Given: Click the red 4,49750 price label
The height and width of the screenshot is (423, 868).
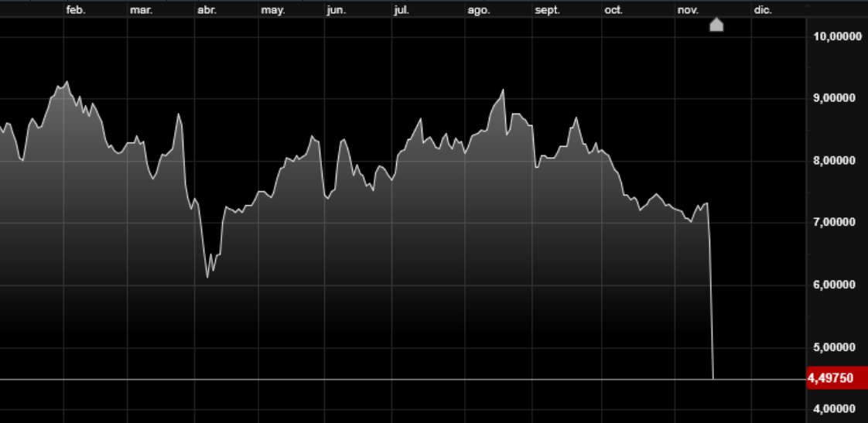Looking at the screenshot, I should click(x=836, y=378).
